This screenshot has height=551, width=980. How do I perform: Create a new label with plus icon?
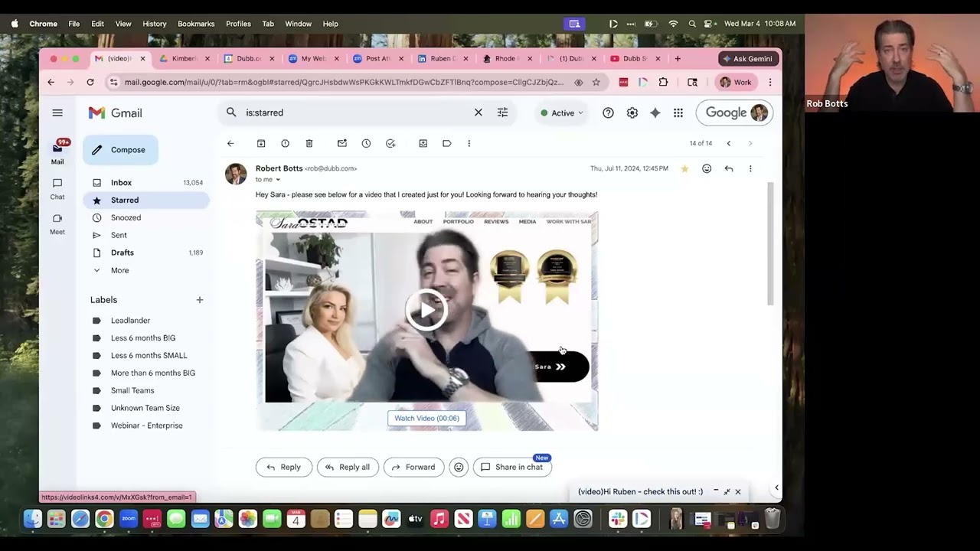click(x=200, y=300)
